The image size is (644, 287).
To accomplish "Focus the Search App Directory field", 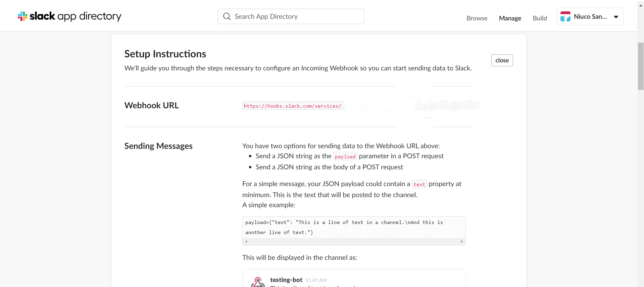I will (291, 16).
